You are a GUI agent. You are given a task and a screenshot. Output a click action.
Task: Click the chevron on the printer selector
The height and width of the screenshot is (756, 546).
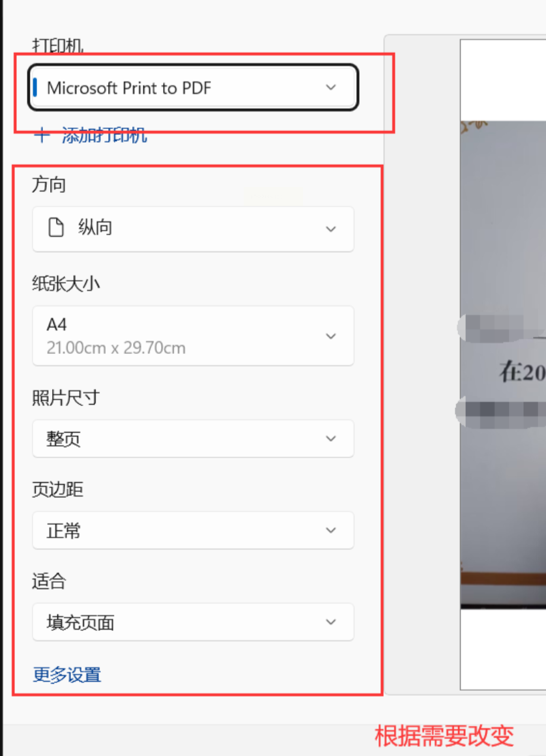coord(330,87)
